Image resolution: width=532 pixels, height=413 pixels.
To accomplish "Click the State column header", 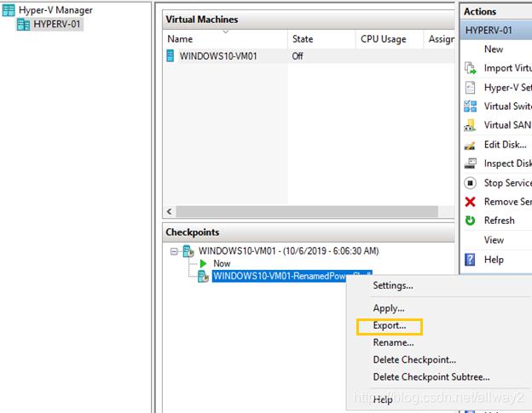I will 303,39.
